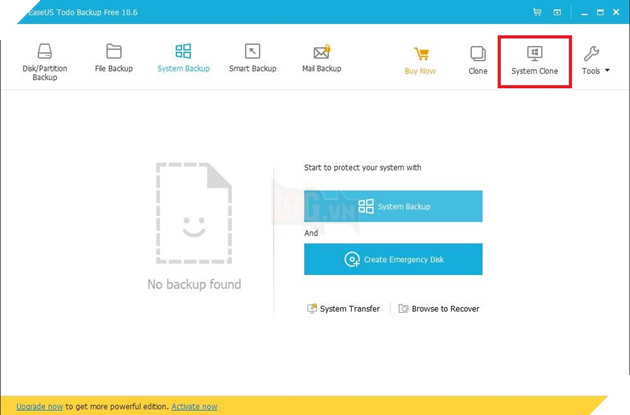
Task: Choose Smart Backup option
Action: 252,58
